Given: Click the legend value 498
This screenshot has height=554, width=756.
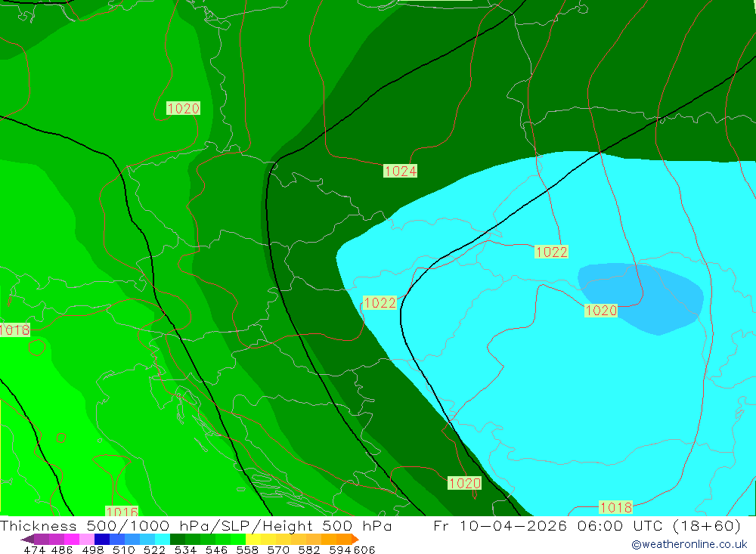Looking at the screenshot, I should click(92, 550).
